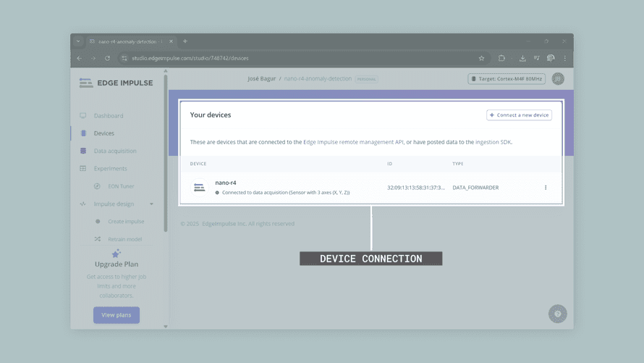This screenshot has width=644, height=363.
Task: Open the help chat bubble icon
Action: 558,314
